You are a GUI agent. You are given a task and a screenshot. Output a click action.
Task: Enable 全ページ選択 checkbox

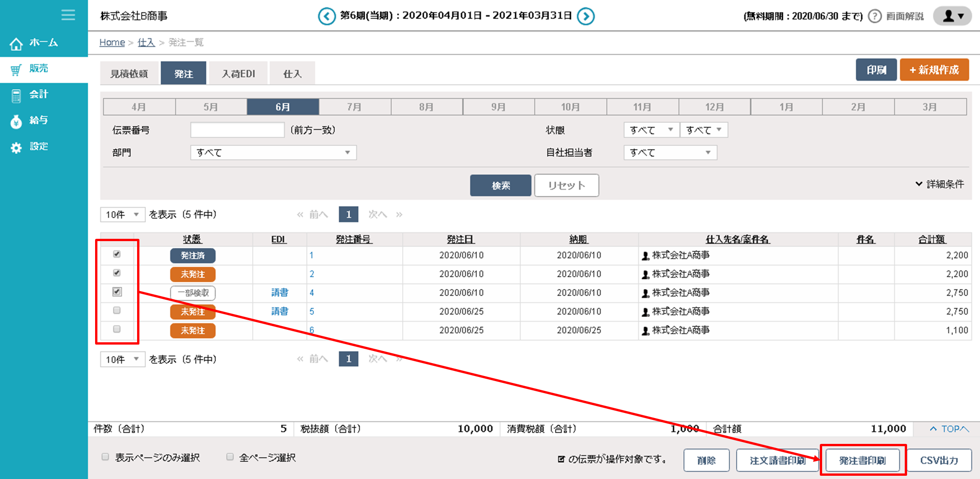click(x=230, y=457)
